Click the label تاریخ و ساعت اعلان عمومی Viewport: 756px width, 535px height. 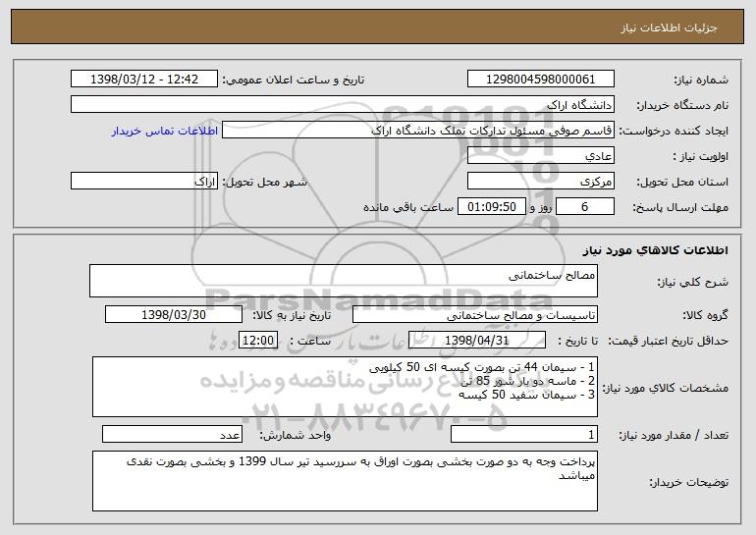(x=294, y=80)
